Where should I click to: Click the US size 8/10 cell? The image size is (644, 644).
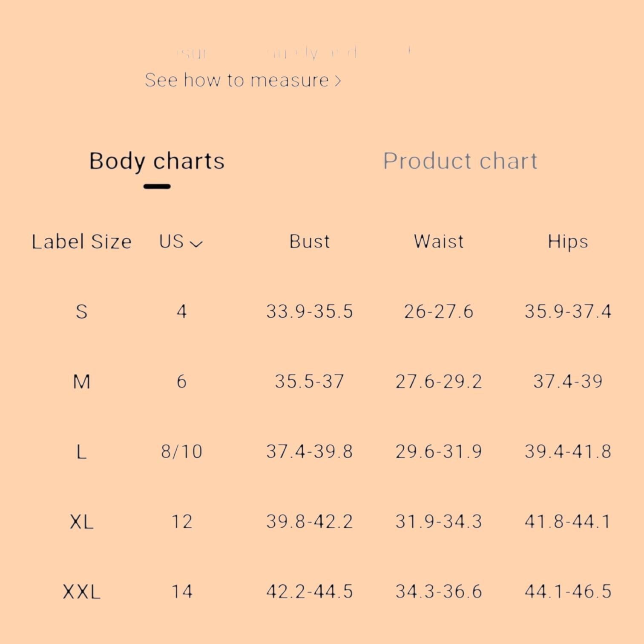182,451
